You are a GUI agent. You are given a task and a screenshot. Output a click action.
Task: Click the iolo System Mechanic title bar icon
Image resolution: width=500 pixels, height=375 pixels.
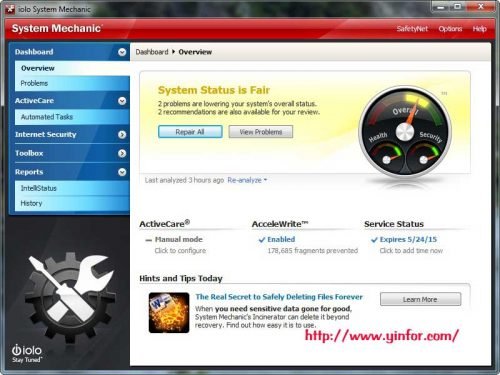[x=10, y=9]
